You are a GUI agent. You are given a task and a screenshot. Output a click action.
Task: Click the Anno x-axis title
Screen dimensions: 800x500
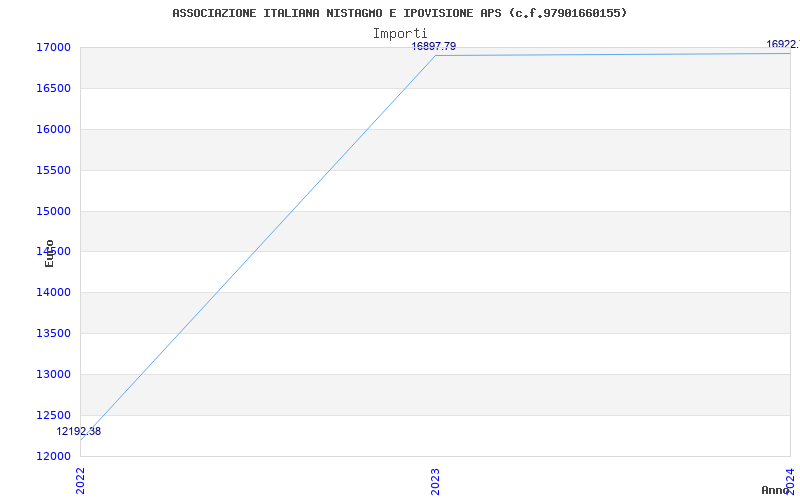point(775,490)
